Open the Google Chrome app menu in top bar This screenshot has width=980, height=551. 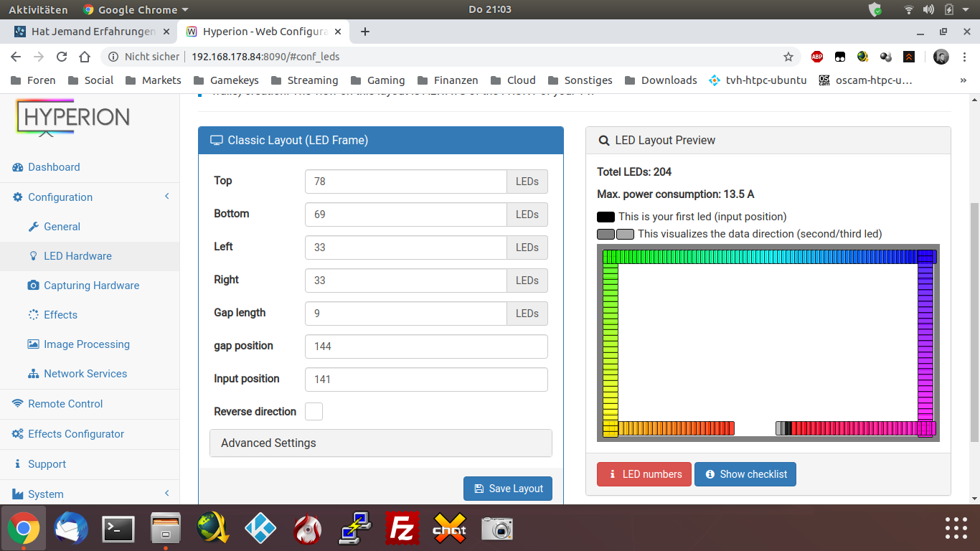(x=136, y=10)
